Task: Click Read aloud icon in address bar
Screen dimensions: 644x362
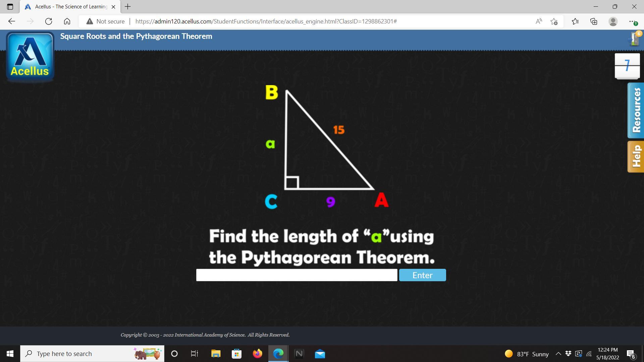Action: (x=539, y=21)
